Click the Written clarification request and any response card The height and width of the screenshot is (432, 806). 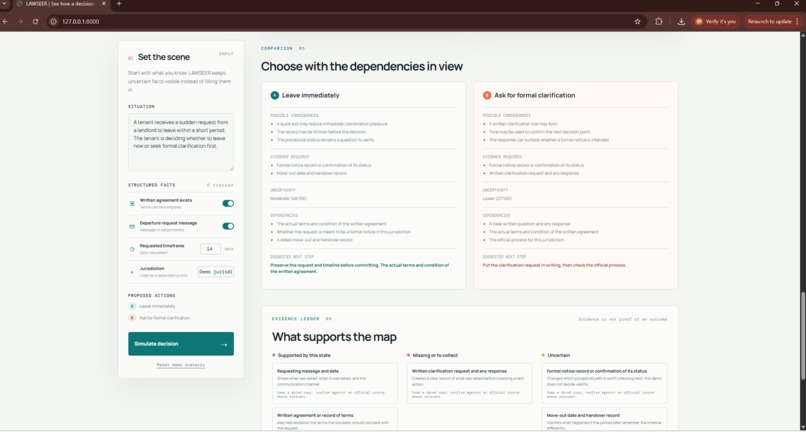coord(470,383)
